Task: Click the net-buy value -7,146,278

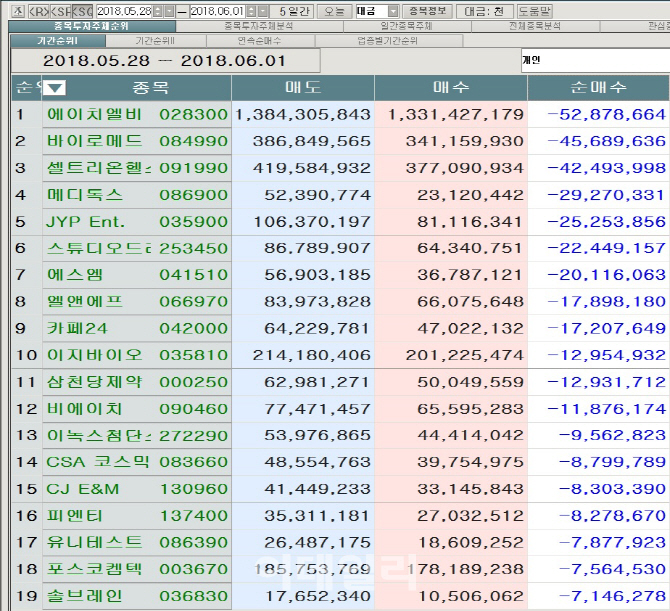Action: click(x=612, y=596)
